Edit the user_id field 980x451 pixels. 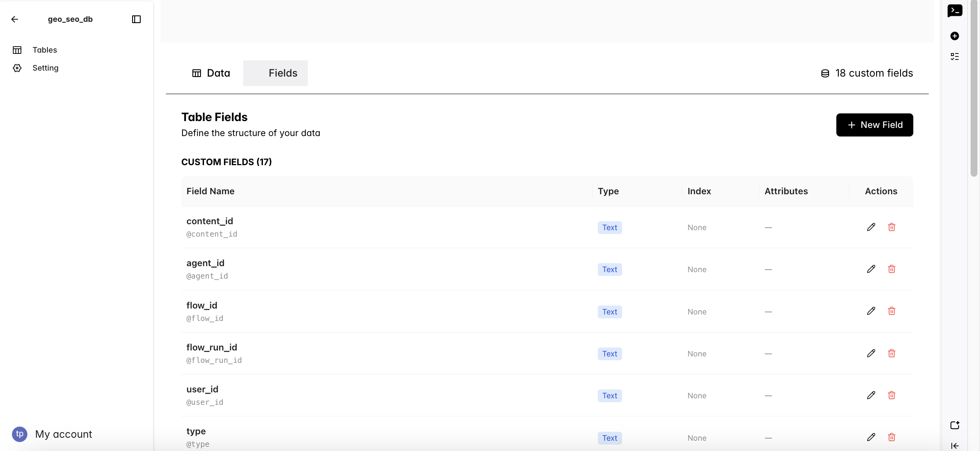click(x=871, y=395)
